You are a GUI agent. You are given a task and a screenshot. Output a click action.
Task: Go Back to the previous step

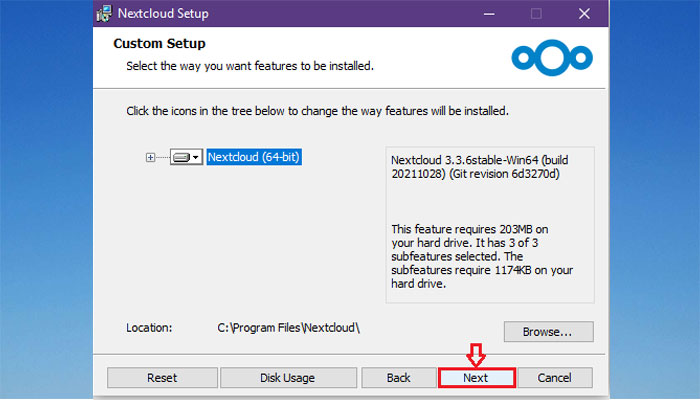pyautogui.click(x=398, y=378)
